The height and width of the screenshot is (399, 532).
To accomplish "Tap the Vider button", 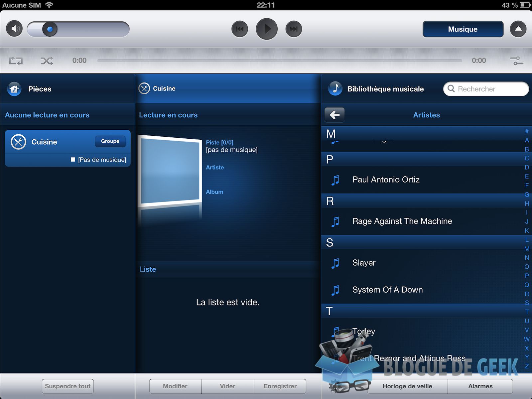I will (x=228, y=386).
